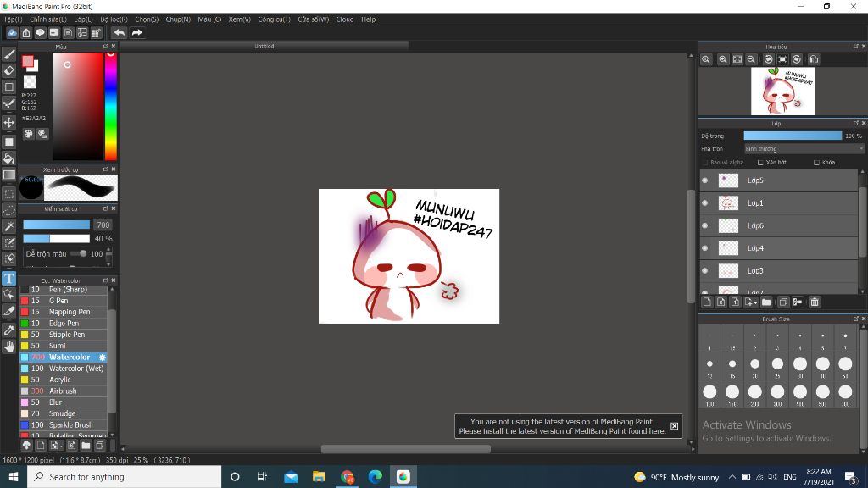Open the Chỉnh sửa(E) menu
868x488 pixels.
point(48,19)
